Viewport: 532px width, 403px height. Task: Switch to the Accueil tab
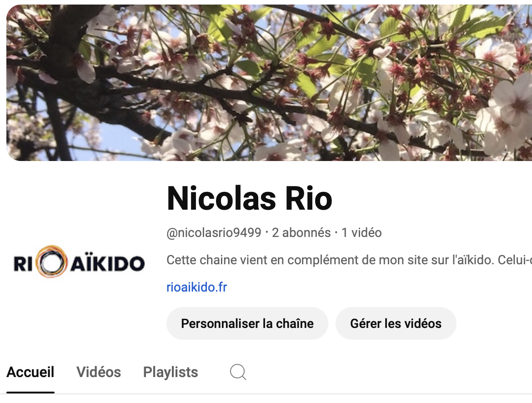(30, 372)
